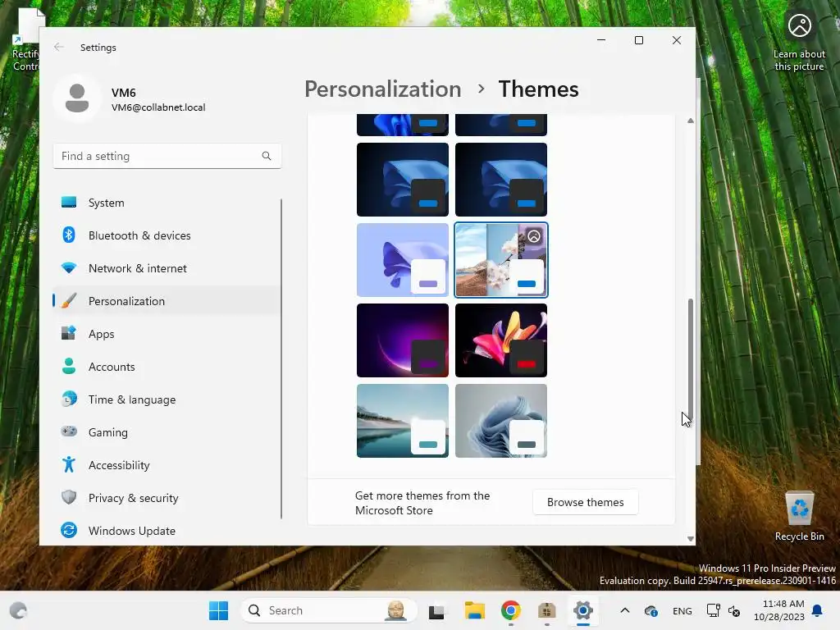Screen dimensions: 840x630
Task: Click the back arrow in Settings
Action: tap(59, 47)
